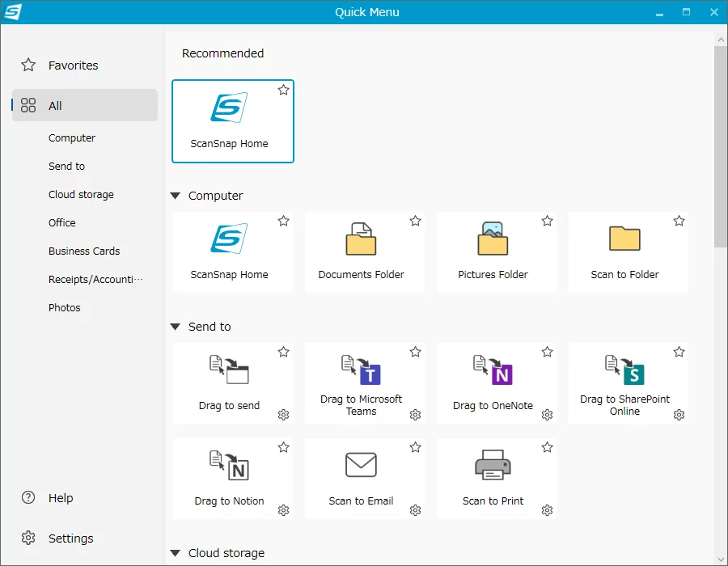Switch to Favorites in the sidebar
The image size is (728, 566).
(x=73, y=65)
